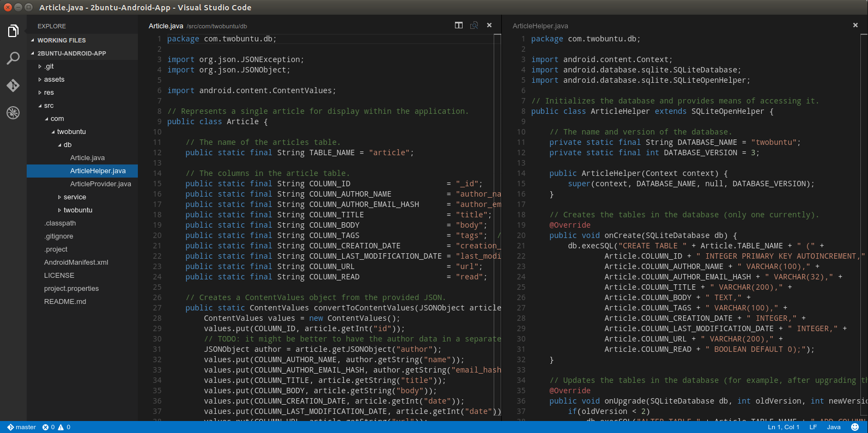Place cursor on line 9 'public class Article'

pyautogui.click(x=217, y=121)
